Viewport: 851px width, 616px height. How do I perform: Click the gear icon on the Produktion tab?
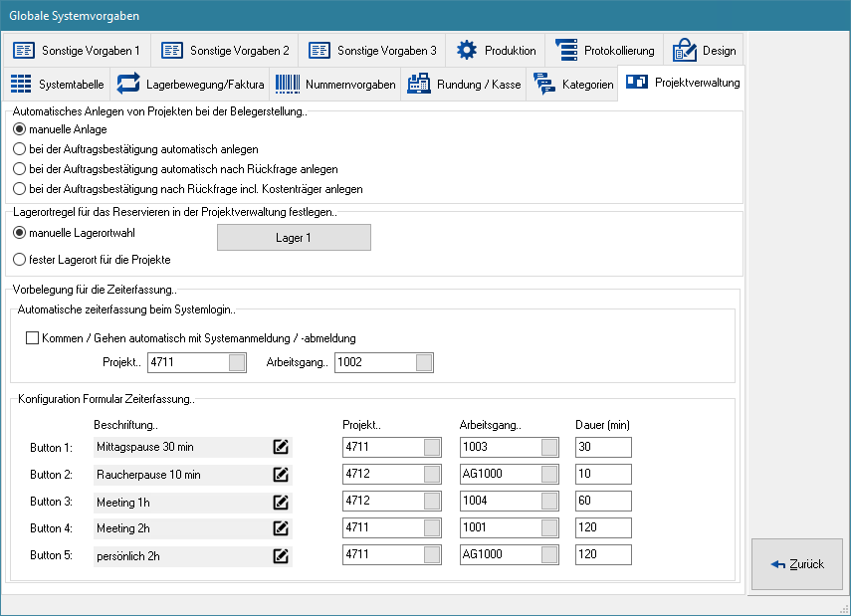point(467,50)
